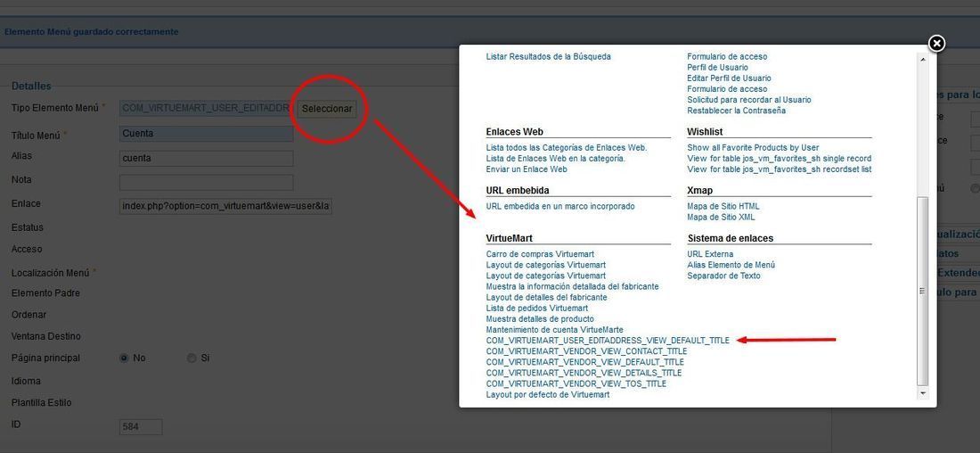Choose URL embedida en un marco incorporado
The height and width of the screenshot is (453, 980).
click(x=560, y=206)
